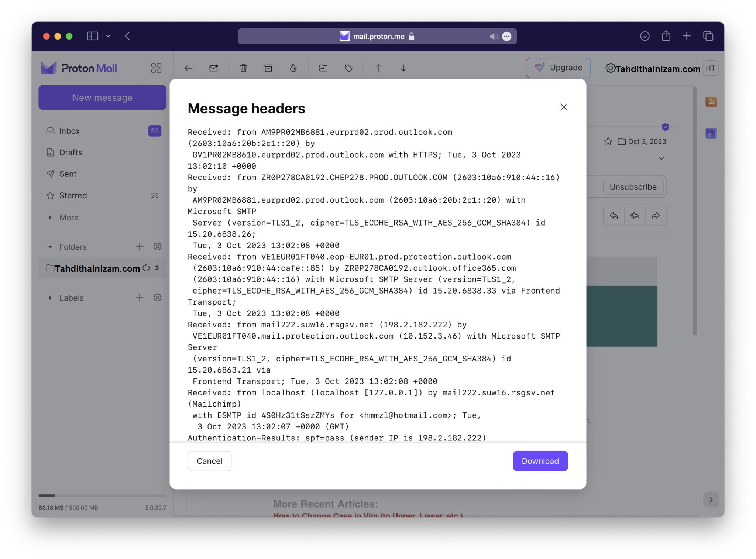Open the Drafts folder
The height and width of the screenshot is (559, 756).
(102, 152)
